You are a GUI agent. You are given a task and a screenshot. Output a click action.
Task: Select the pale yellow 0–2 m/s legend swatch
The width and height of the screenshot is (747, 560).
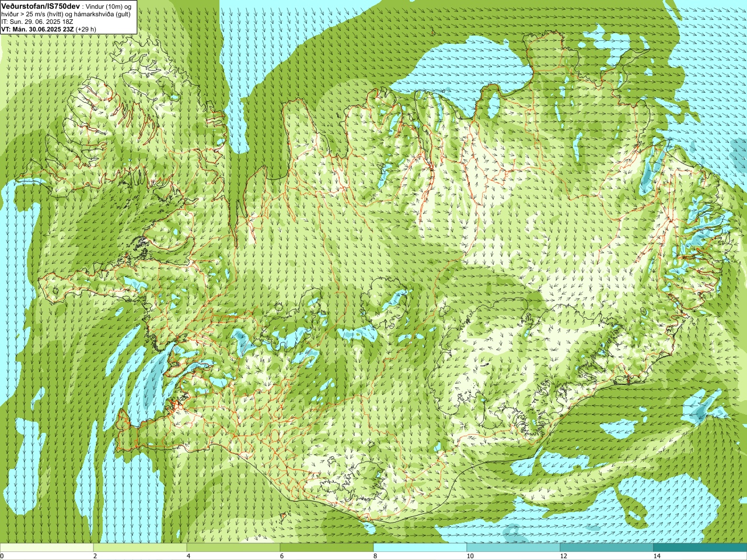[47, 548]
